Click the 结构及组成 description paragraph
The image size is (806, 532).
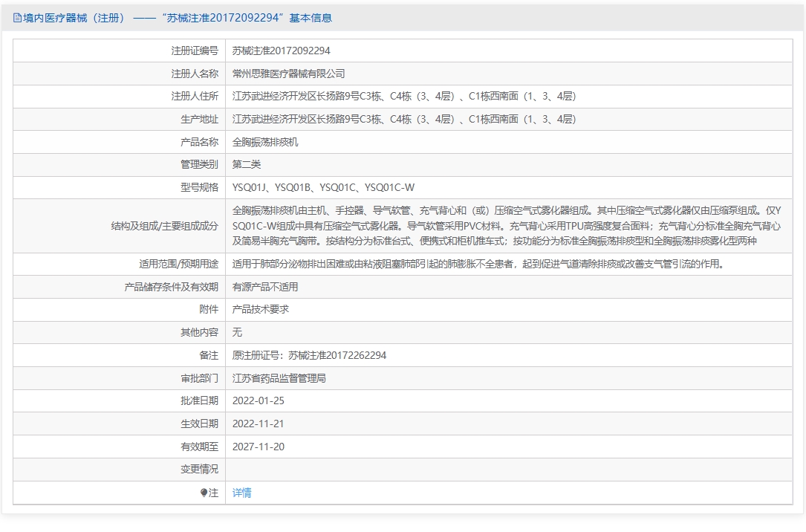(x=507, y=226)
